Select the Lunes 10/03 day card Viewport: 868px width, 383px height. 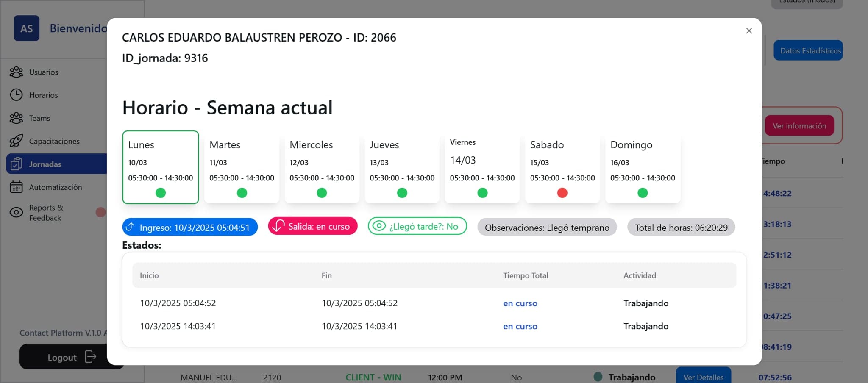pyautogui.click(x=160, y=167)
